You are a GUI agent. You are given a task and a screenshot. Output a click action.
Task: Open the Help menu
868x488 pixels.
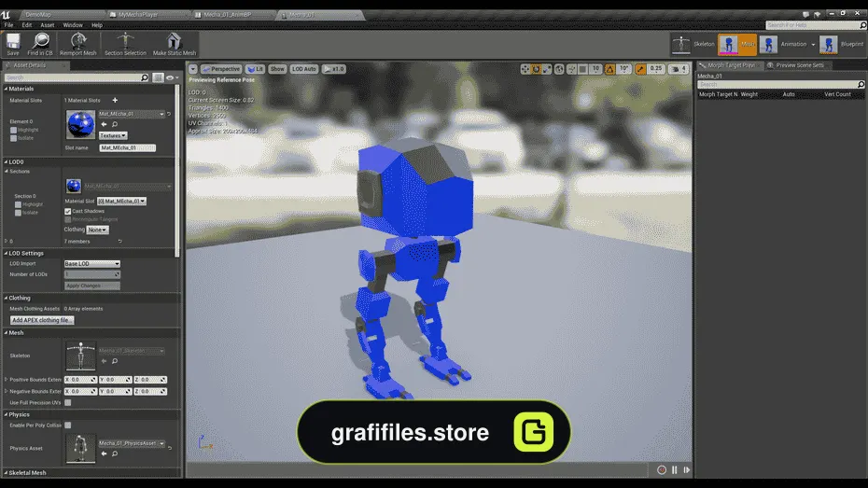97,25
